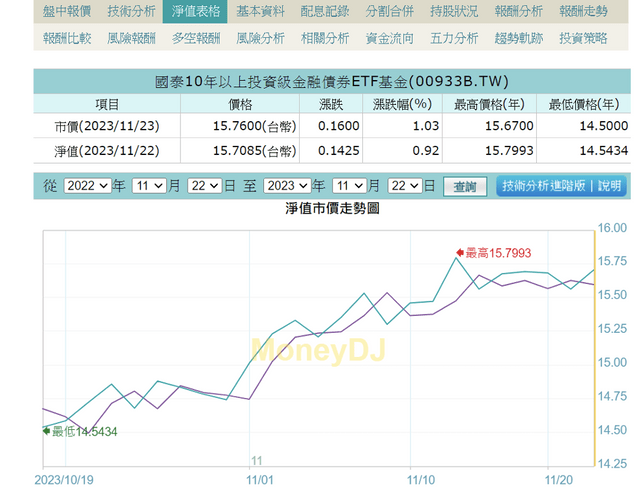Switch to the 配息記錄 tab
640x495 pixels.
click(321, 11)
